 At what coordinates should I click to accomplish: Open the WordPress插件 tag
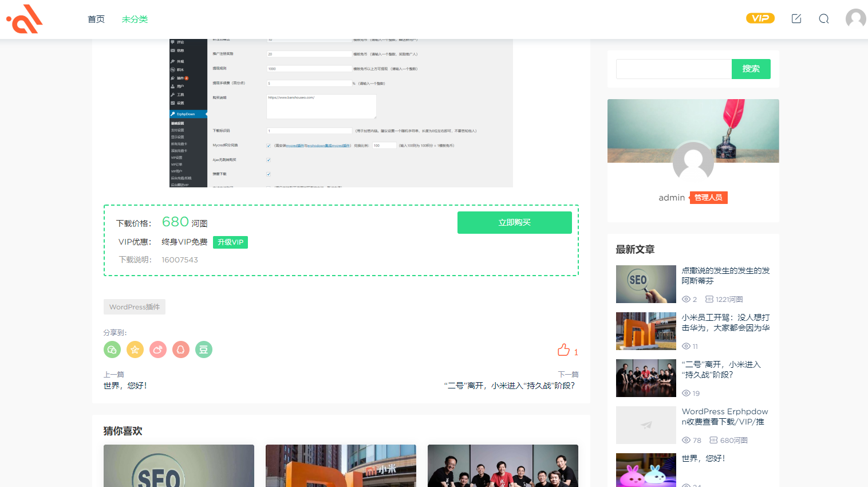point(135,307)
